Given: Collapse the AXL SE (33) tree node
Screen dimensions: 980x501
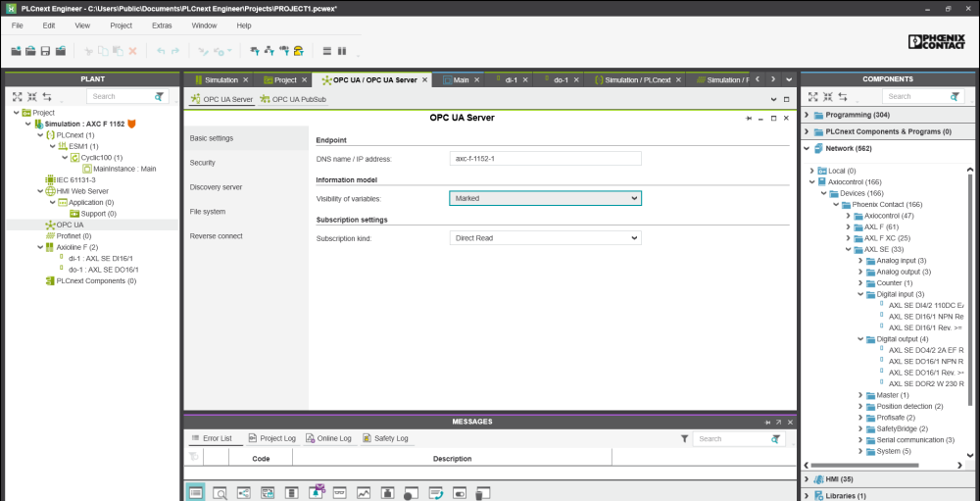Looking at the screenshot, I should pos(849,249).
